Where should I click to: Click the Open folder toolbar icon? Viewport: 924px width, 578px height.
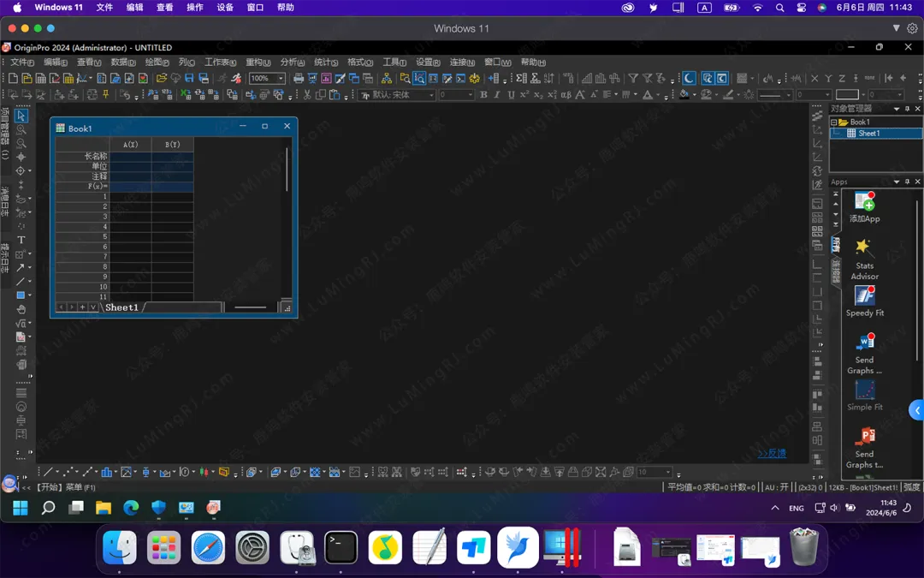(x=161, y=79)
